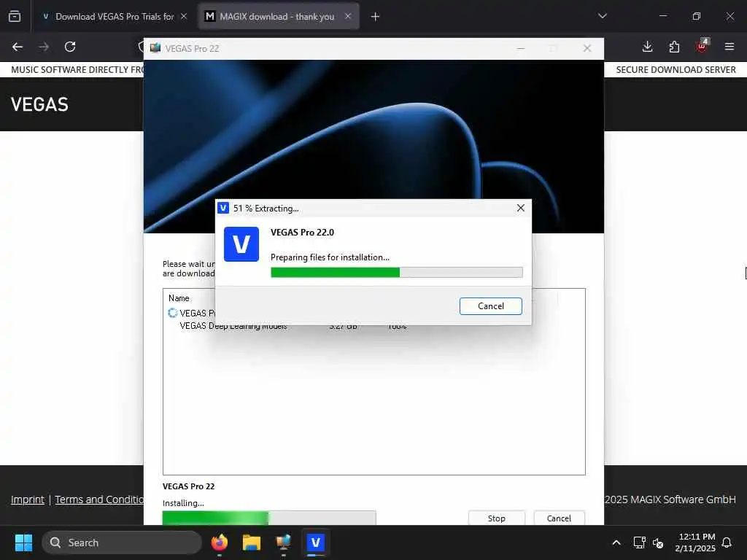This screenshot has width=747, height=560.
Task: Click the Name column header
Action: [x=179, y=298]
